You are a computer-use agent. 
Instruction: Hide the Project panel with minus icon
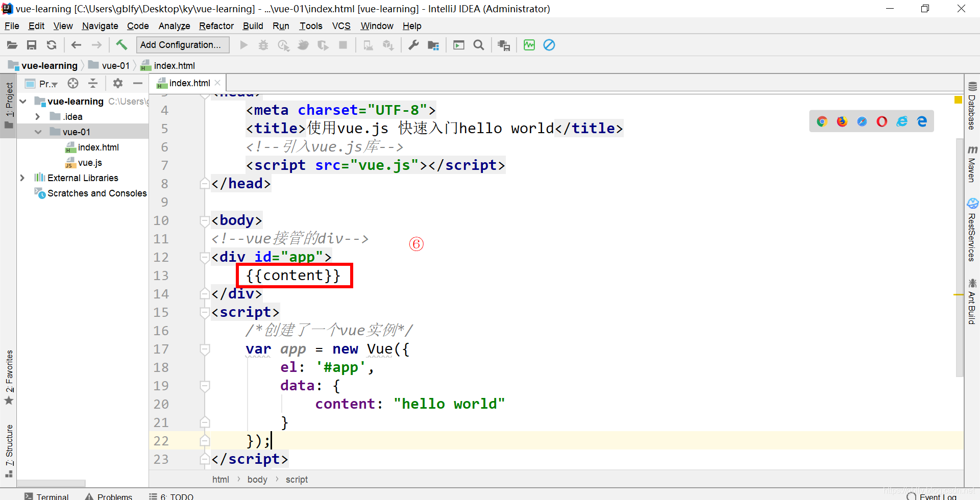138,83
